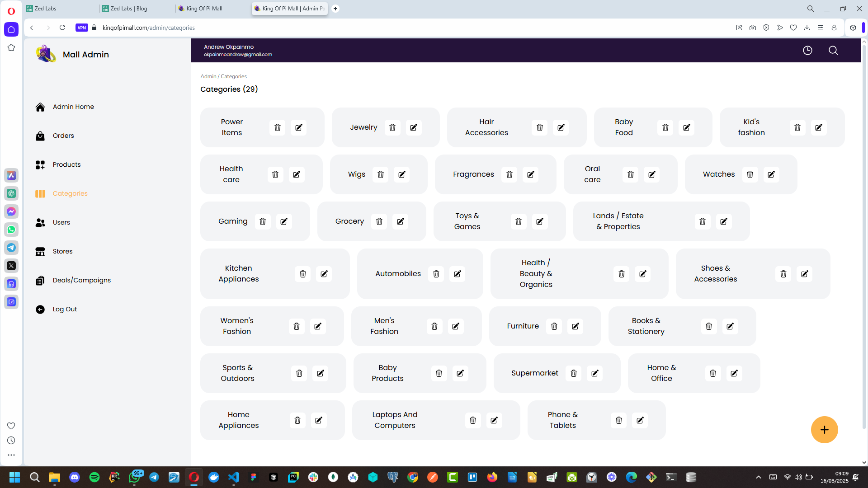
Task: Edit the Gaming category
Action: click(284, 221)
